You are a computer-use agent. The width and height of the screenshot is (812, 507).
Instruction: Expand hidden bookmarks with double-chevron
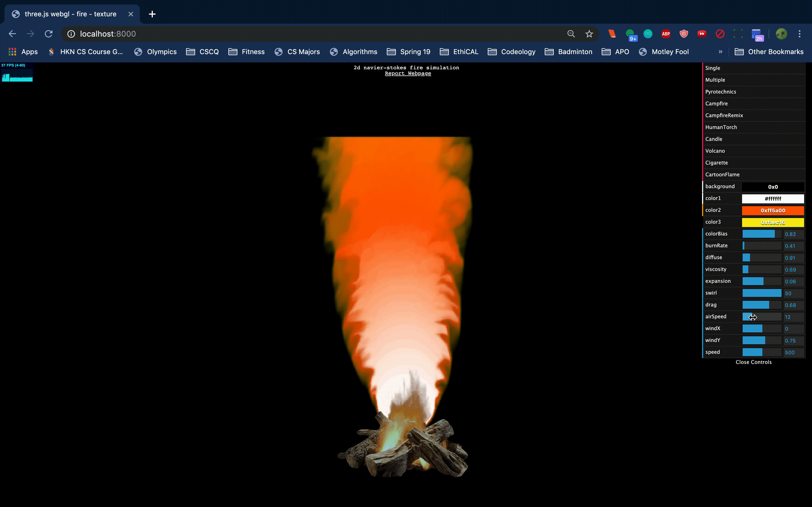click(x=720, y=52)
